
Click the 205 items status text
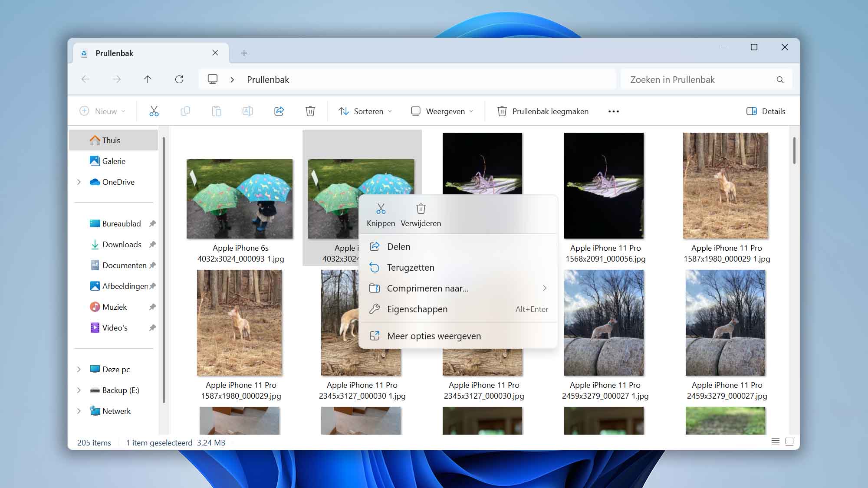(94, 443)
